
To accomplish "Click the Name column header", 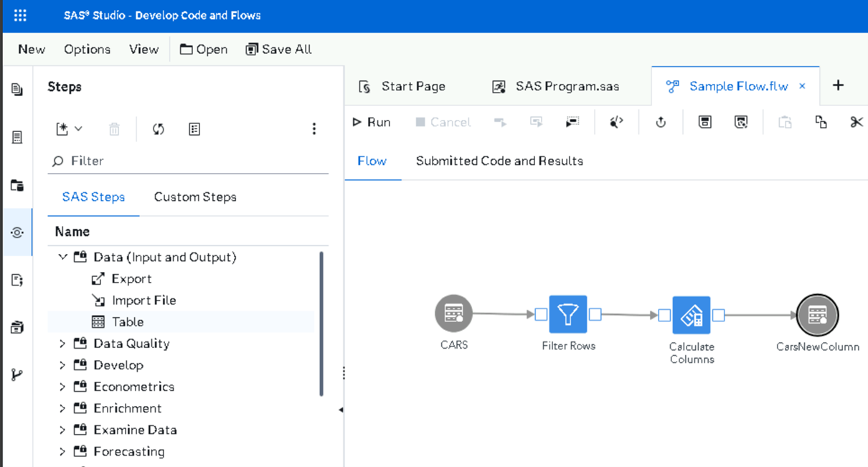I will pos(72,232).
